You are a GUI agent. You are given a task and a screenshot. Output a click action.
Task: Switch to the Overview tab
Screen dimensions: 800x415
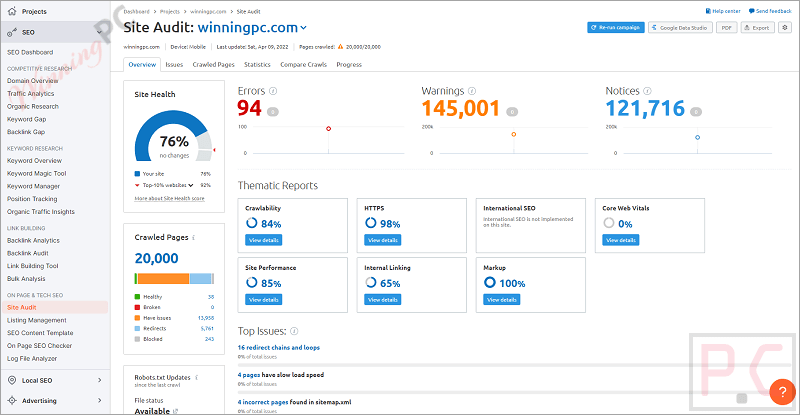(142, 65)
